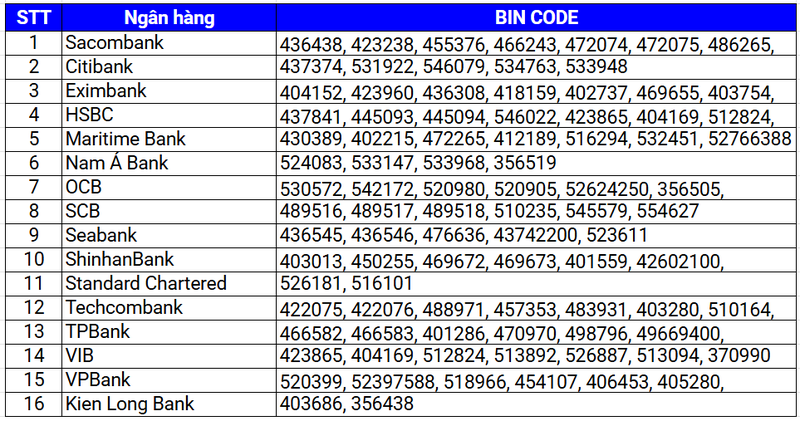
Task: Select the SCB cell
Action: tap(169, 211)
